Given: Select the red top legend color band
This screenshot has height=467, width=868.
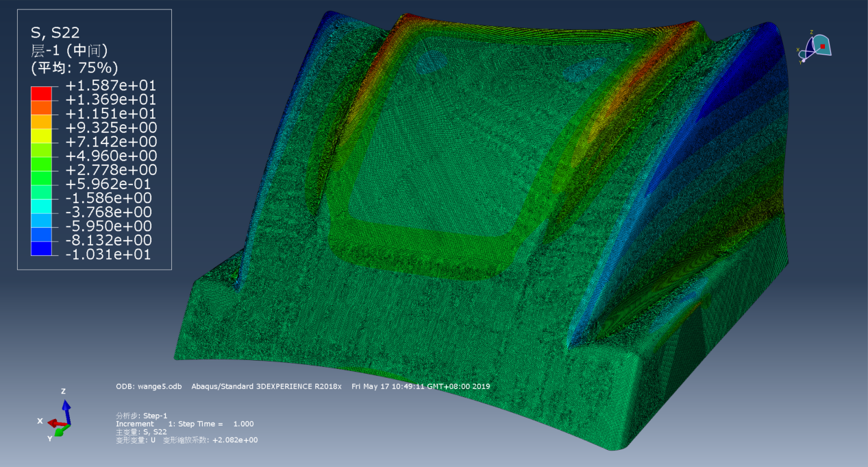Looking at the screenshot, I should (41, 93).
